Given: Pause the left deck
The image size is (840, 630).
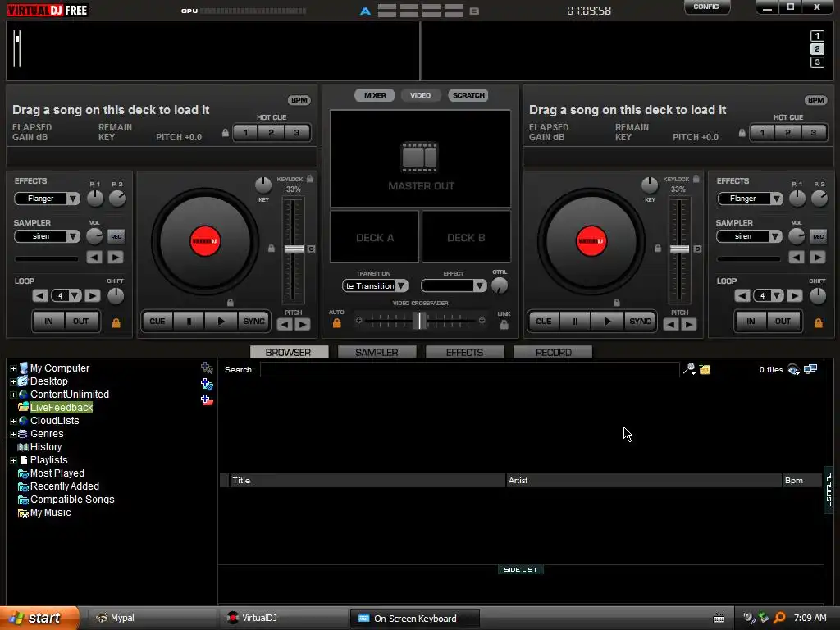Looking at the screenshot, I should point(189,322).
